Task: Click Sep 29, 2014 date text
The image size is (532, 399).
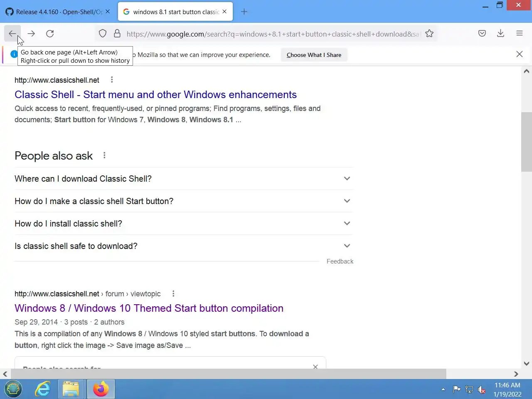Action: pyautogui.click(x=36, y=322)
